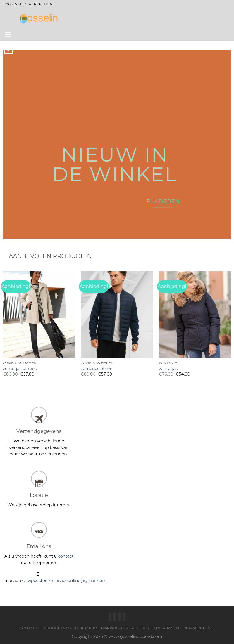
Task: Click the Gosselin logo
Action: pyautogui.click(x=39, y=18)
